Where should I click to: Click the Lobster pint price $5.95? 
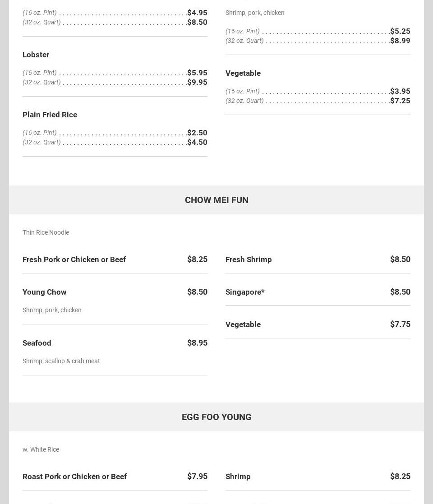[197, 73]
